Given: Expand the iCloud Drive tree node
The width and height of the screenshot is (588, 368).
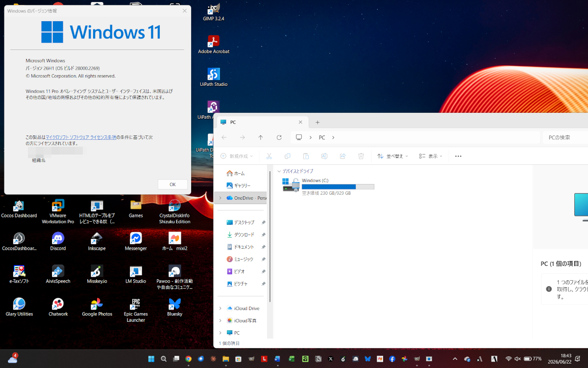Looking at the screenshot, I should click(x=220, y=308).
